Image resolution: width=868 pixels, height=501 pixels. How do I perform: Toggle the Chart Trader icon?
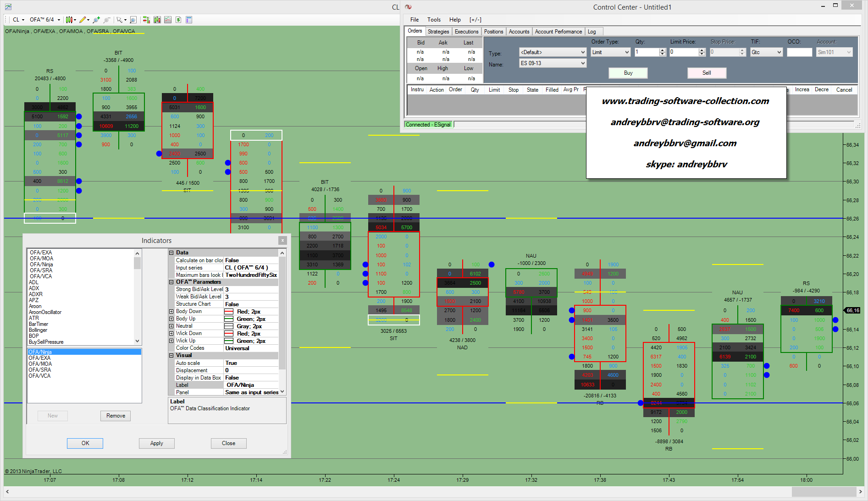coord(146,20)
